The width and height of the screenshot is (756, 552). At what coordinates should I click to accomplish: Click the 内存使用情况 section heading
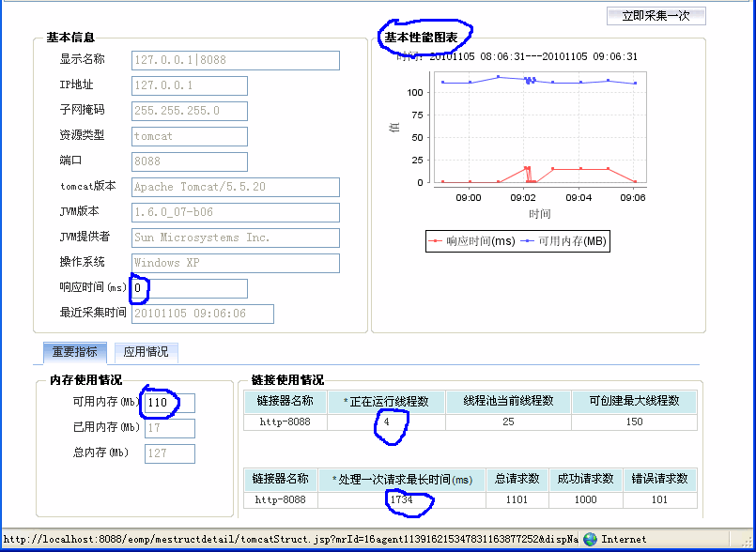point(86,381)
